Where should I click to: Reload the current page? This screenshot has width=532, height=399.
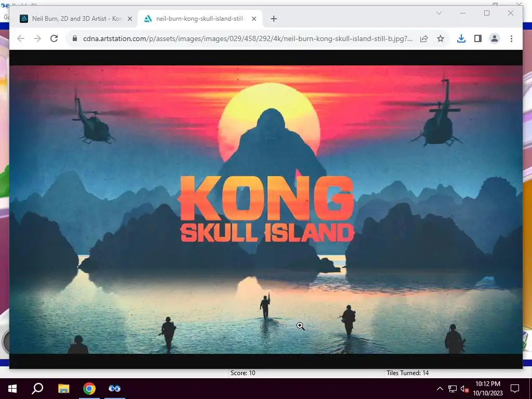pyautogui.click(x=54, y=38)
